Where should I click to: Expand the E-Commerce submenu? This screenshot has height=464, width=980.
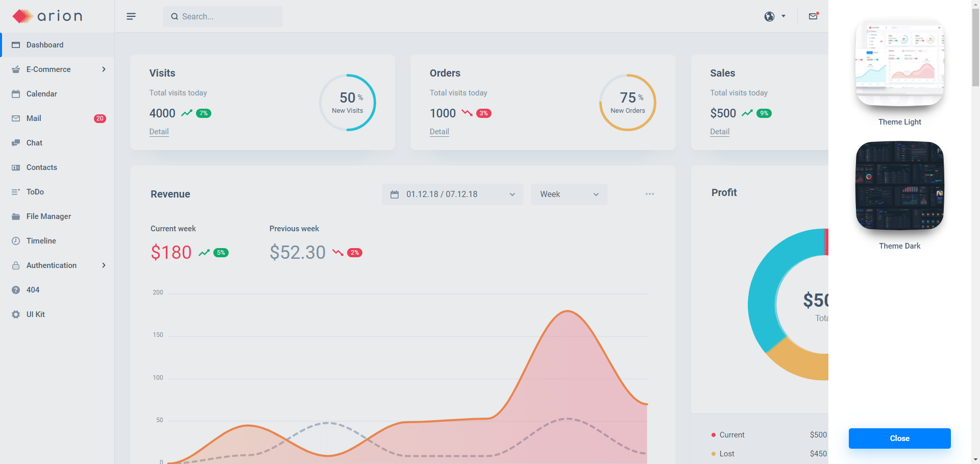click(x=104, y=69)
